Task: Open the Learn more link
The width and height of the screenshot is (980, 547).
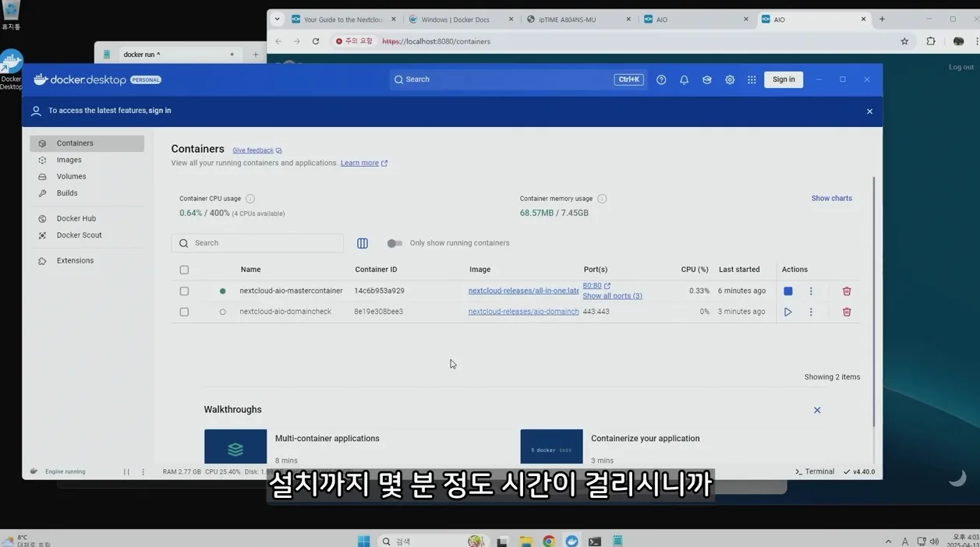Action: pyautogui.click(x=363, y=163)
